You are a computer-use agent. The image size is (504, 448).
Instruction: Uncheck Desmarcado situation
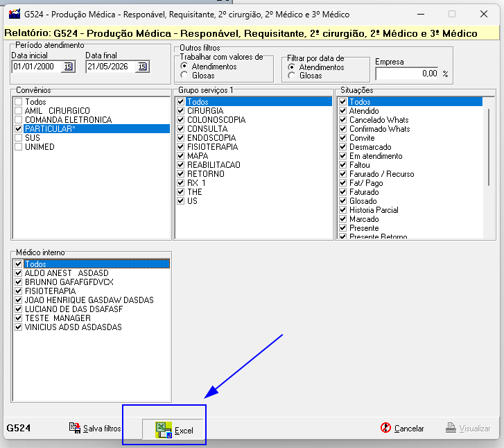[x=343, y=146]
